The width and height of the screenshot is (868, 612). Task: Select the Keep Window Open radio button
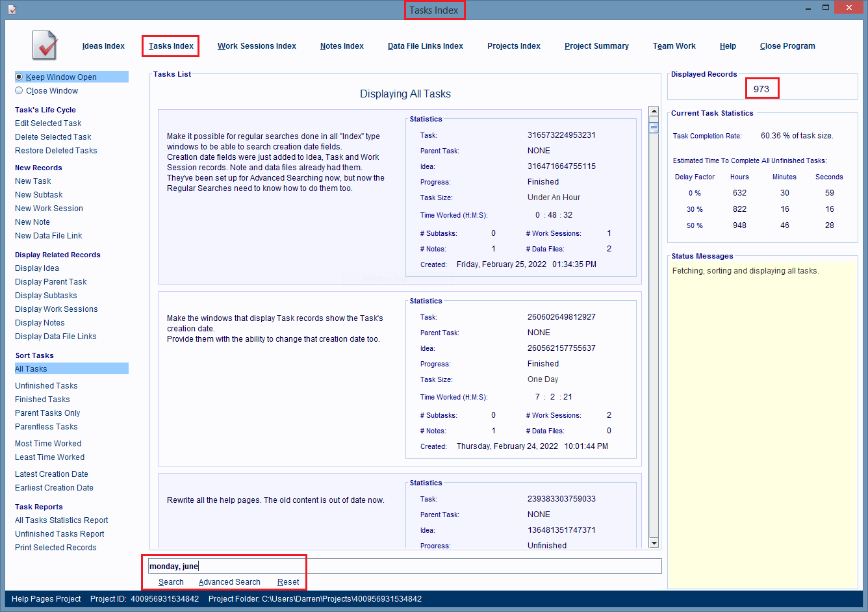tap(19, 77)
